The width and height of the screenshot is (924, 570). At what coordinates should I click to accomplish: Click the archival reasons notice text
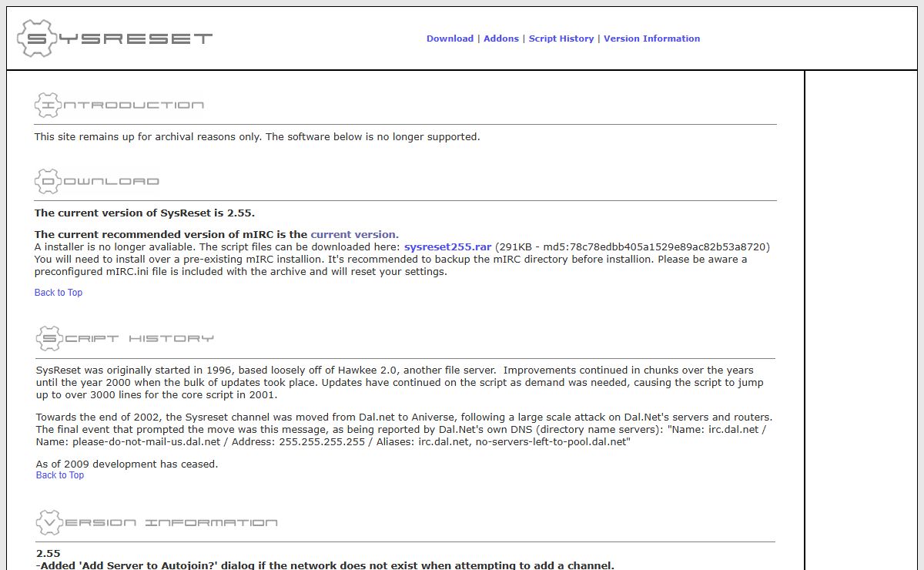click(x=257, y=136)
